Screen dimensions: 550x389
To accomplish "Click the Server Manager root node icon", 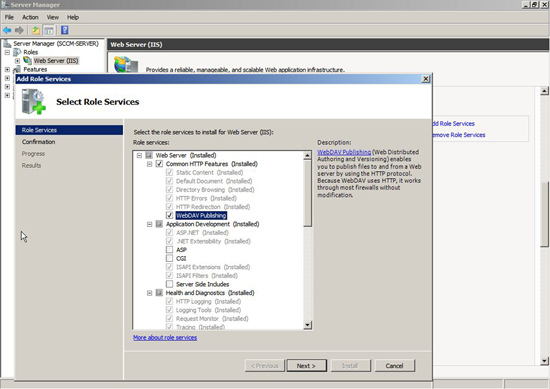I will pyautogui.click(x=7, y=43).
